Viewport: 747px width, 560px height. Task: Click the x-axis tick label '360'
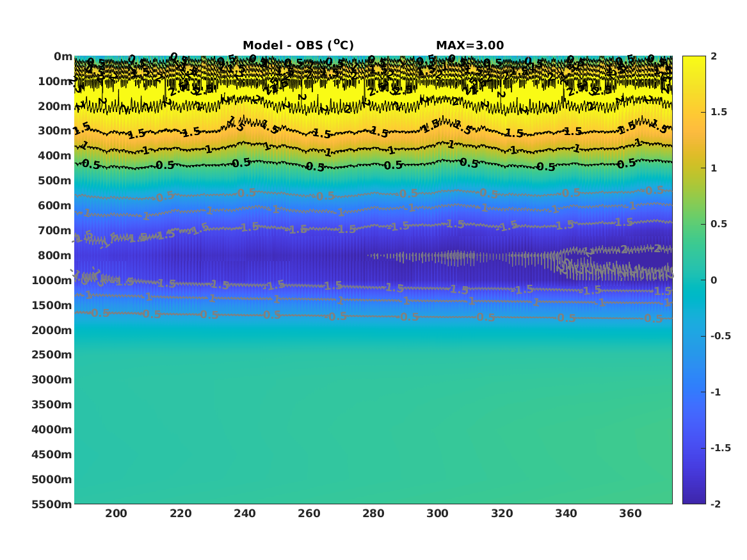(631, 513)
